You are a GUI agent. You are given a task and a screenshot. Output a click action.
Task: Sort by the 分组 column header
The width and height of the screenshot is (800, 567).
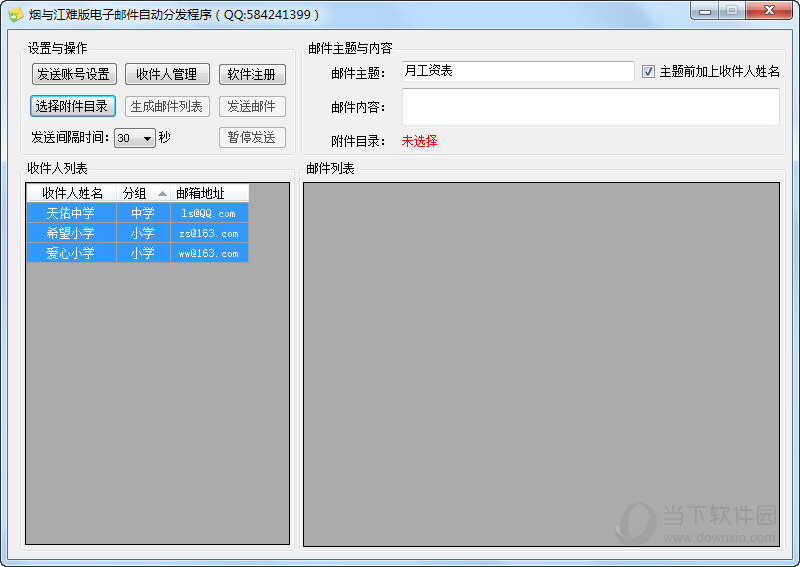(x=143, y=193)
